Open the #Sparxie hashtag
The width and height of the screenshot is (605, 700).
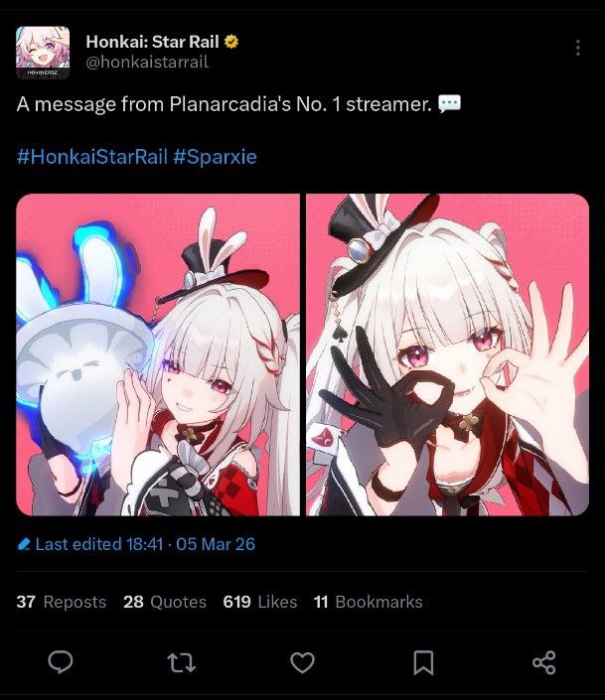click(215, 157)
